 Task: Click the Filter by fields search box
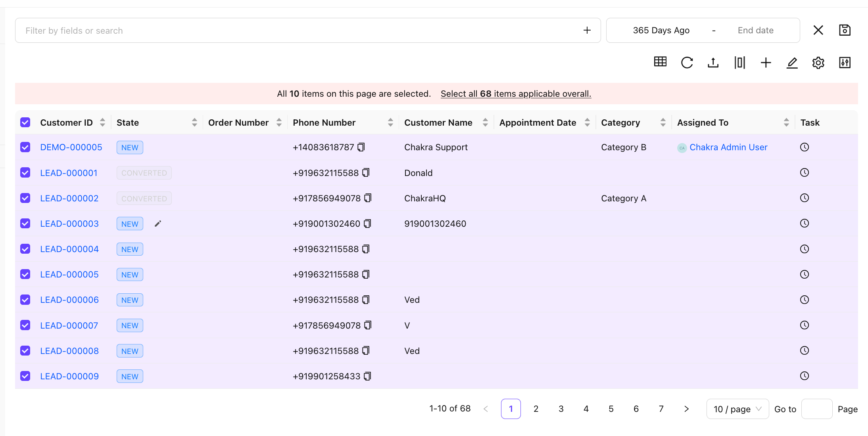click(x=159, y=30)
